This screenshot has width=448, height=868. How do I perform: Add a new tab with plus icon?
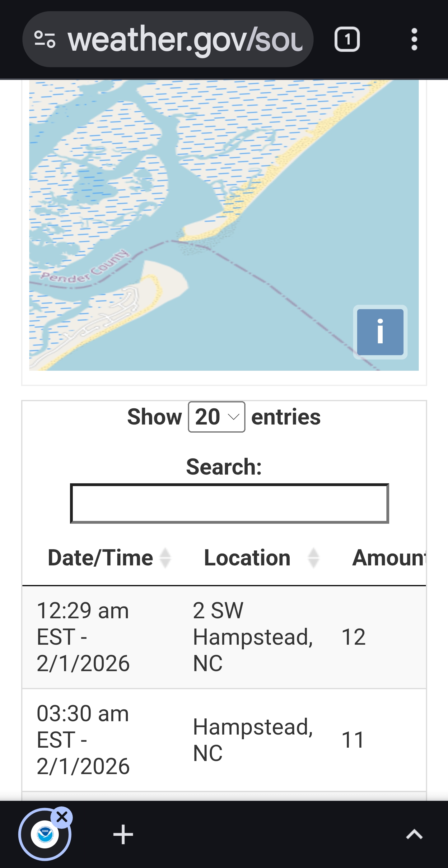point(123,835)
